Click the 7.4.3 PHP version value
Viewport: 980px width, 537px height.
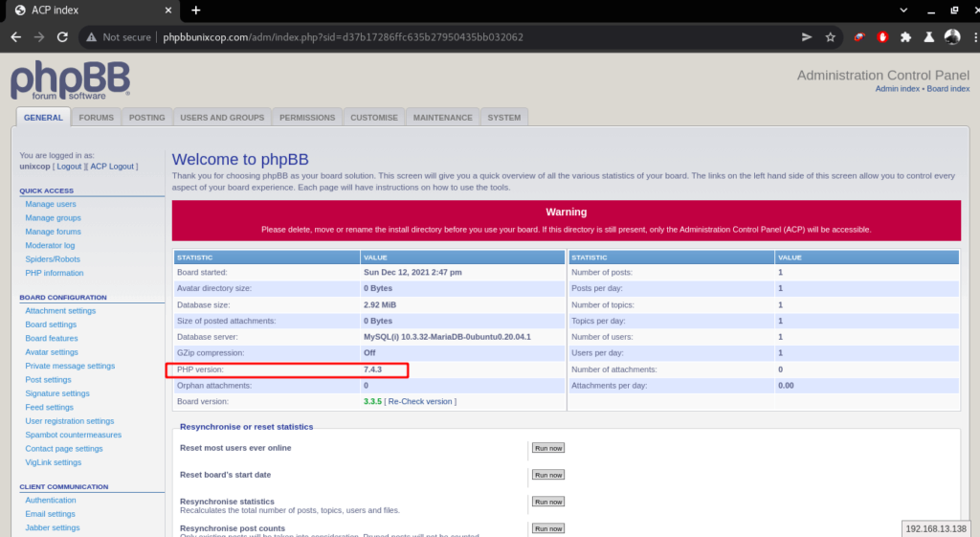click(372, 369)
